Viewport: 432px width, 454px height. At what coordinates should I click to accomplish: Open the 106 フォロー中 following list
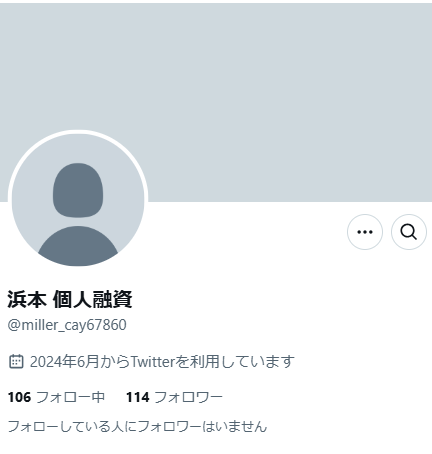[56, 397]
